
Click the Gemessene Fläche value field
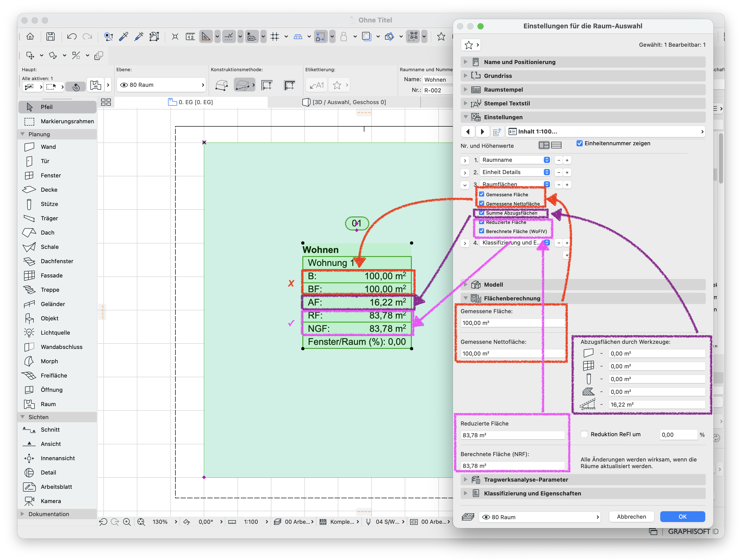pos(512,323)
